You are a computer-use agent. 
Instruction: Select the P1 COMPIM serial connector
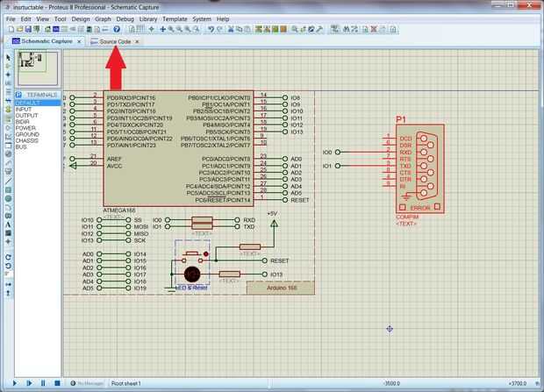tap(419, 168)
